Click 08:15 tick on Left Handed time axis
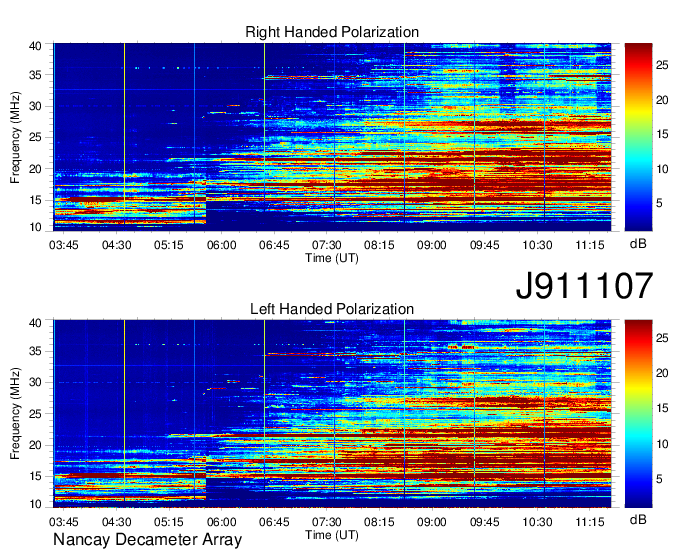The height and width of the screenshot is (552, 680). click(x=379, y=522)
